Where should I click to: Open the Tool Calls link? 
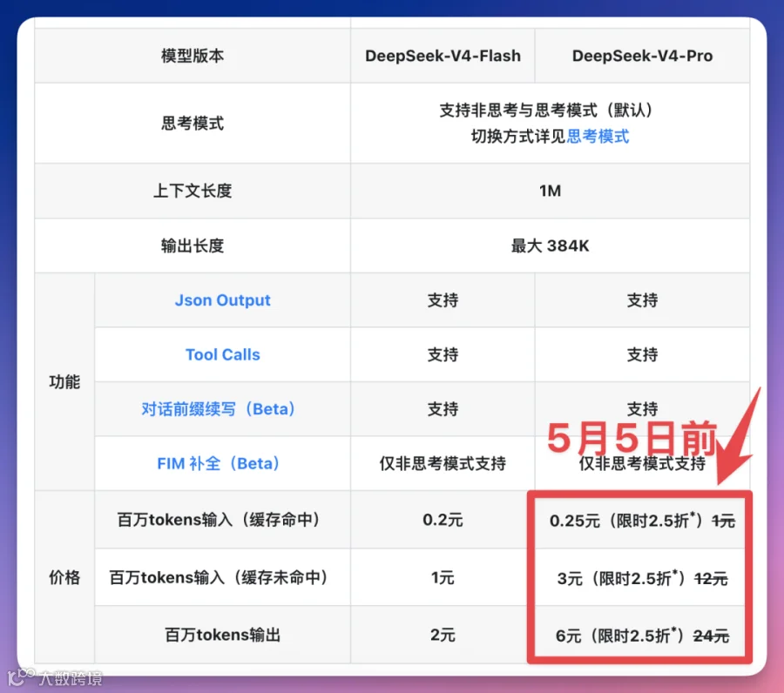click(x=222, y=354)
